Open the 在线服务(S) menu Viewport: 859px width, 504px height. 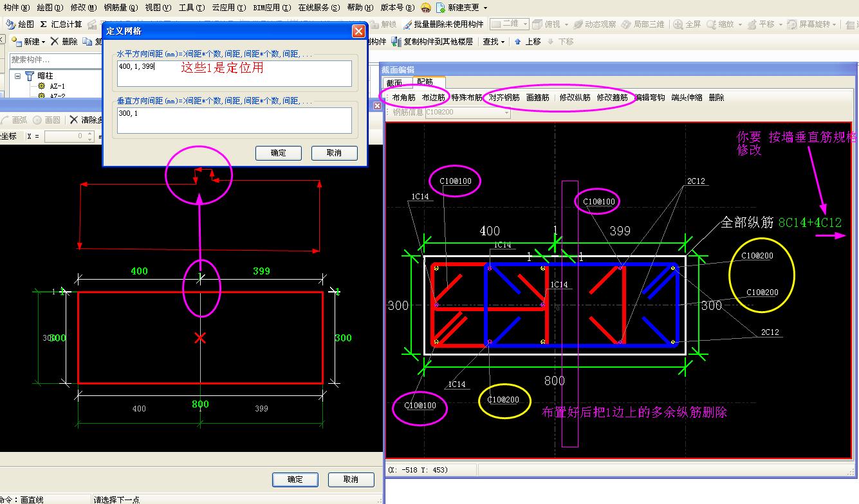[x=319, y=8]
